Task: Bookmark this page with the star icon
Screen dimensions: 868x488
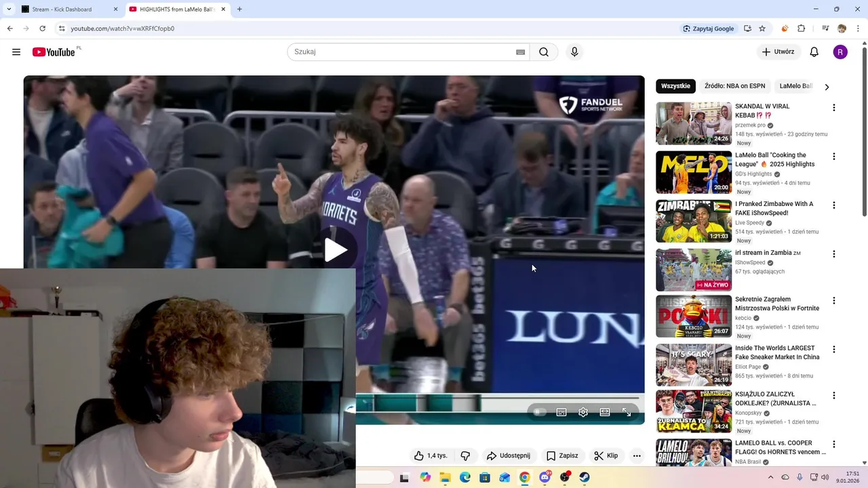Action: (762, 28)
